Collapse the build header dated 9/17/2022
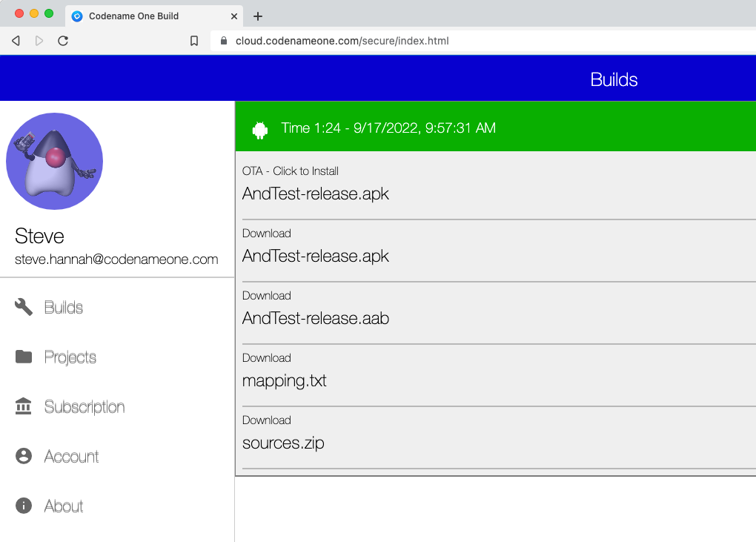 496,127
